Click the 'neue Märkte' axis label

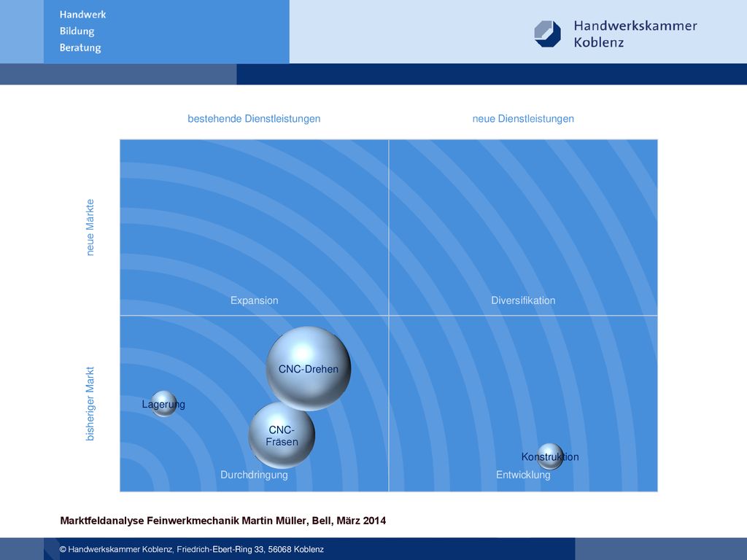90,227
